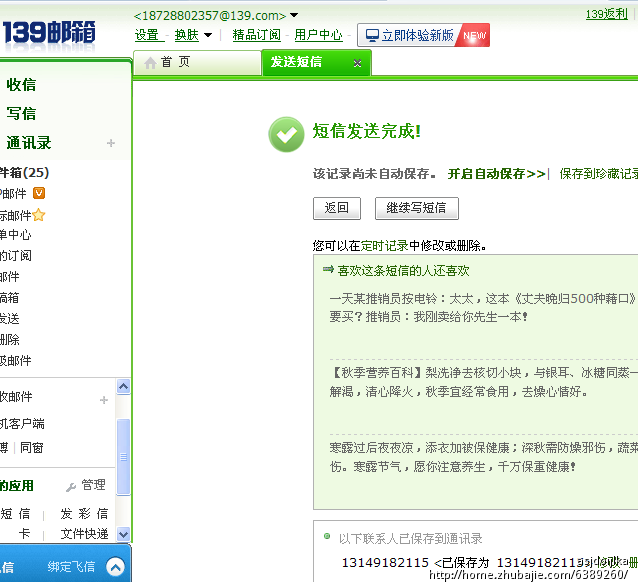The width and height of the screenshot is (638, 582).
Task: Open 用户中心 link
Action: 318,35
